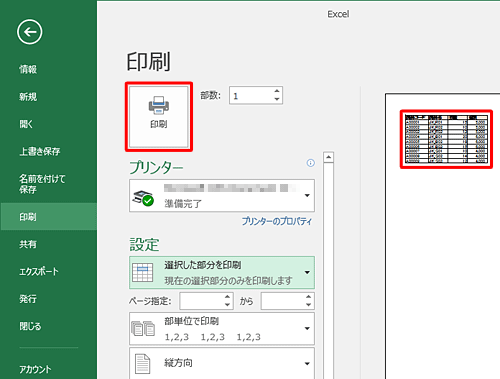Click 閉じる in the sidebar
Screen dimensions: 500x379
30,326
